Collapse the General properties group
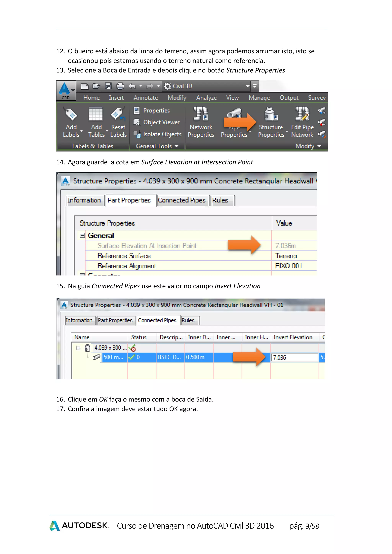392x554 pixels. pyautogui.click(x=82, y=235)
